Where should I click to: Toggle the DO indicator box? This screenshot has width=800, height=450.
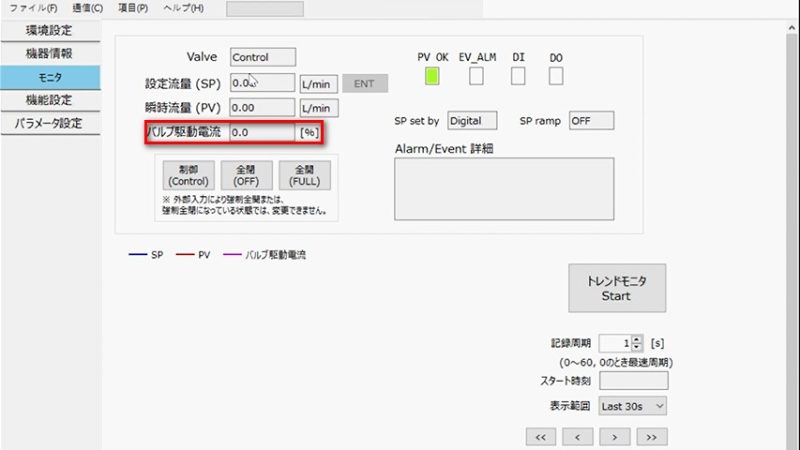tap(556, 76)
